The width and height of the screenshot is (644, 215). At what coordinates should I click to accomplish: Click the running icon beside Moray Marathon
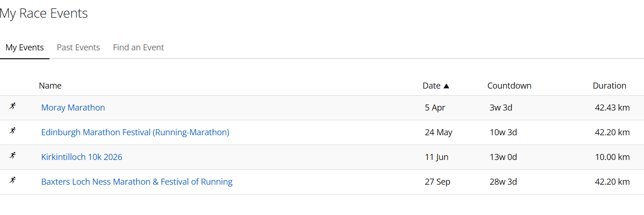(x=13, y=106)
